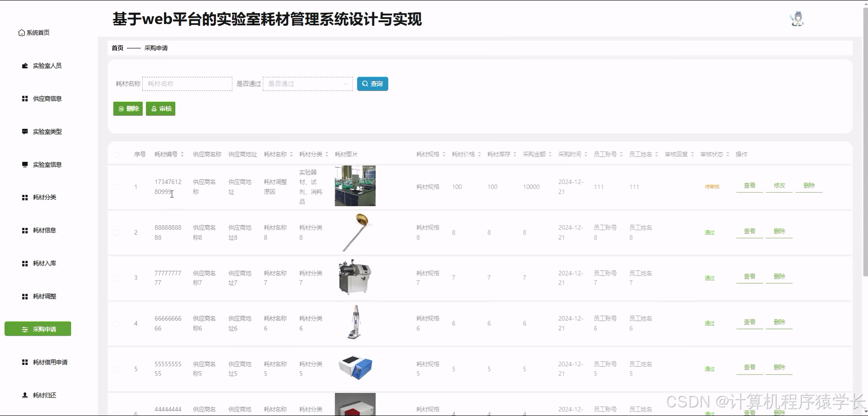This screenshot has height=416, width=868.
Task: Open the 是否通过 dropdown selector
Action: pyautogui.click(x=307, y=84)
